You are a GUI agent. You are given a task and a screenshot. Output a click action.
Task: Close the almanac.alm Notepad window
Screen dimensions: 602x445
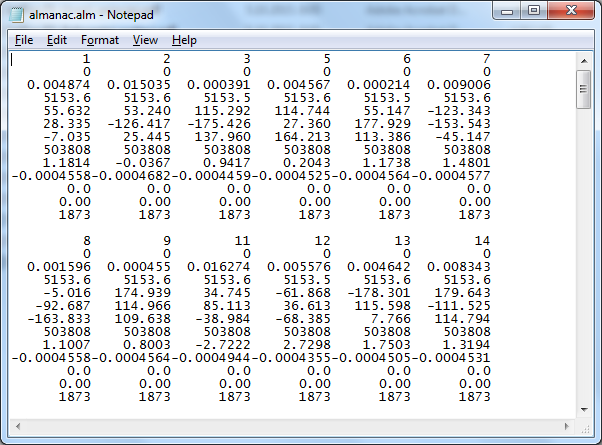(571, 11)
